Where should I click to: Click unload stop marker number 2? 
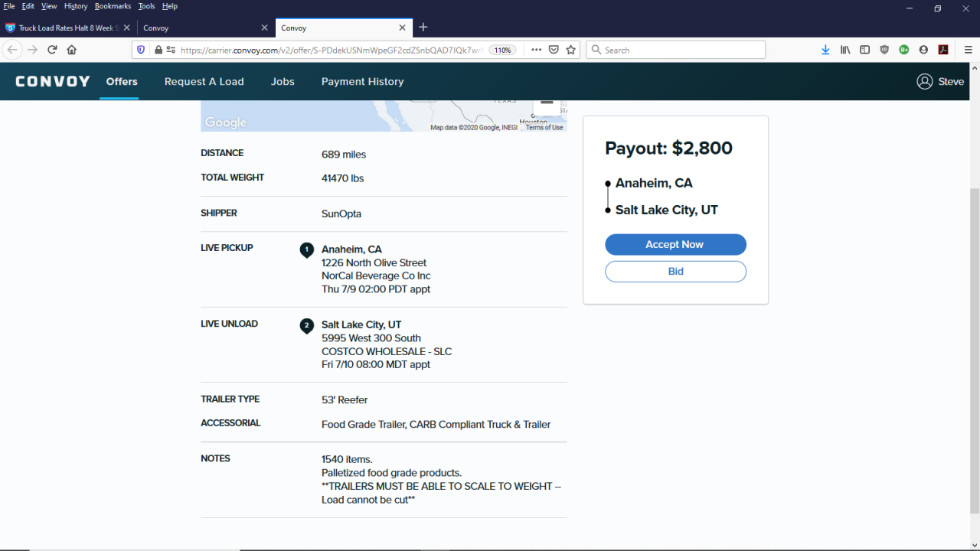coord(306,325)
